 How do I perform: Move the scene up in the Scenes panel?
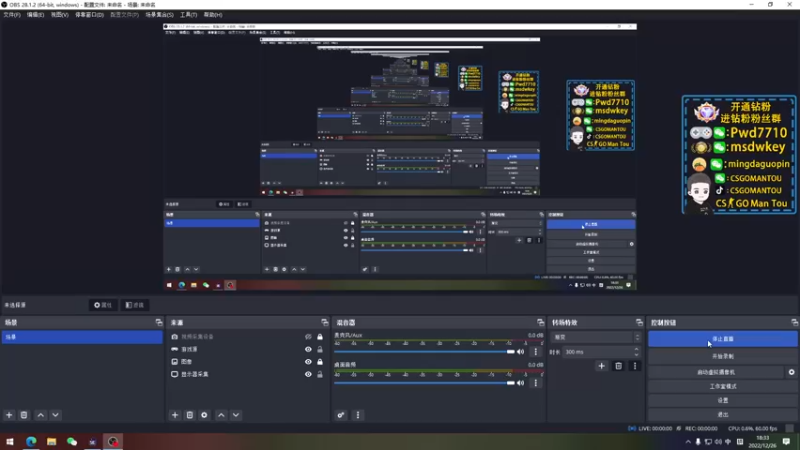point(41,415)
